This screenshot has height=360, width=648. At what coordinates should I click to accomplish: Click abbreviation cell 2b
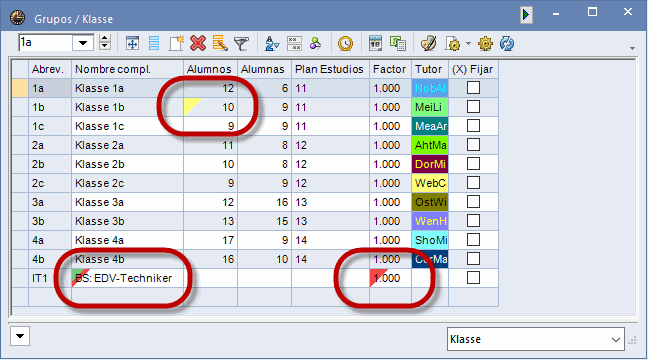pyautogui.click(x=50, y=164)
